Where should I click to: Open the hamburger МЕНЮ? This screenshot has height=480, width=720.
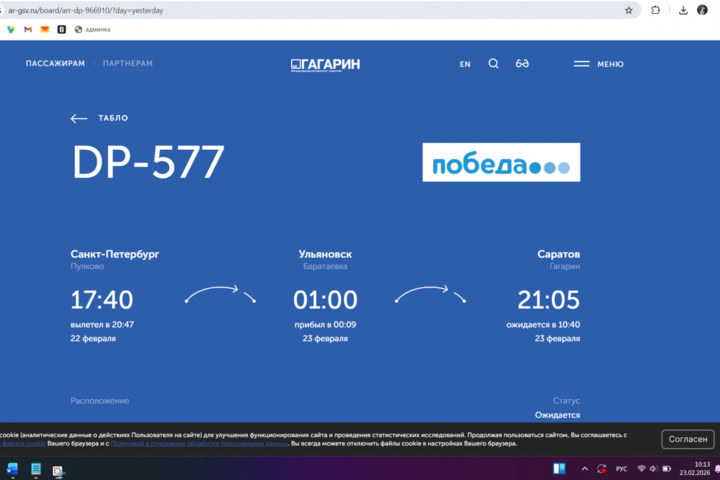[598, 64]
